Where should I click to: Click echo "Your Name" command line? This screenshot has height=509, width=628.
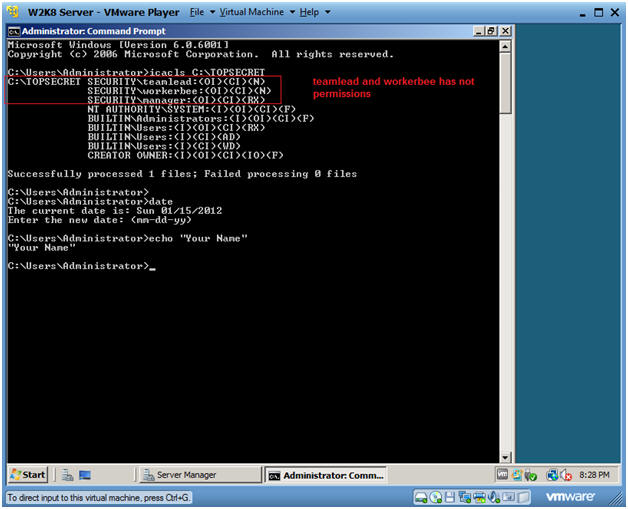pos(128,238)
